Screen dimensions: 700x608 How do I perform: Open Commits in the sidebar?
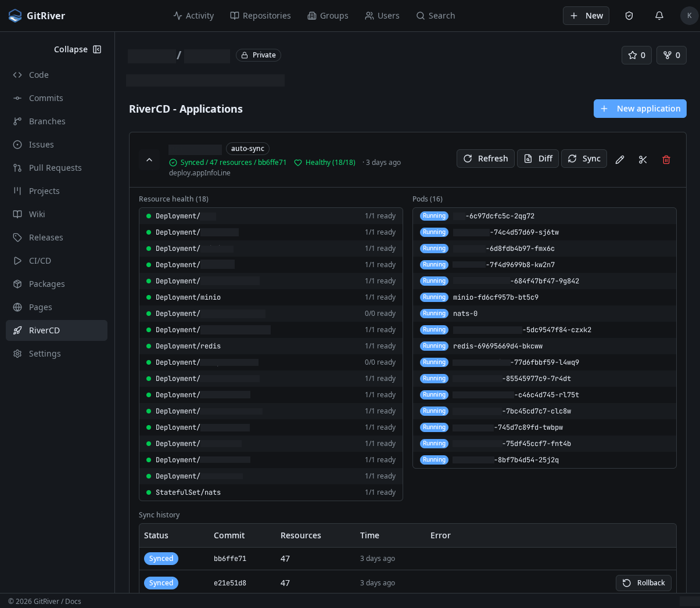56,98
